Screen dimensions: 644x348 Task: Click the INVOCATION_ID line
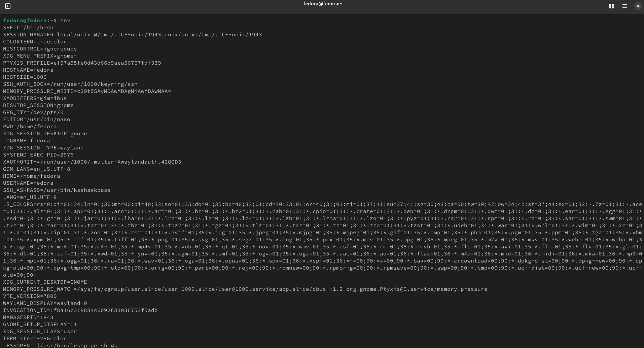point(80,310)
